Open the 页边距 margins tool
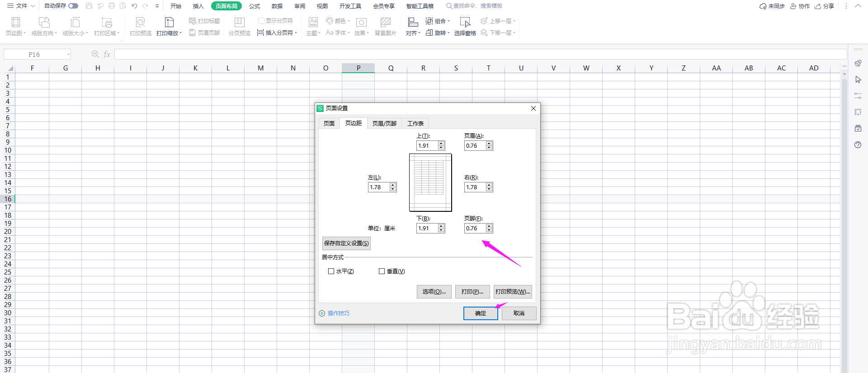This screenshot has height=373, width=868. pos(16,26)
